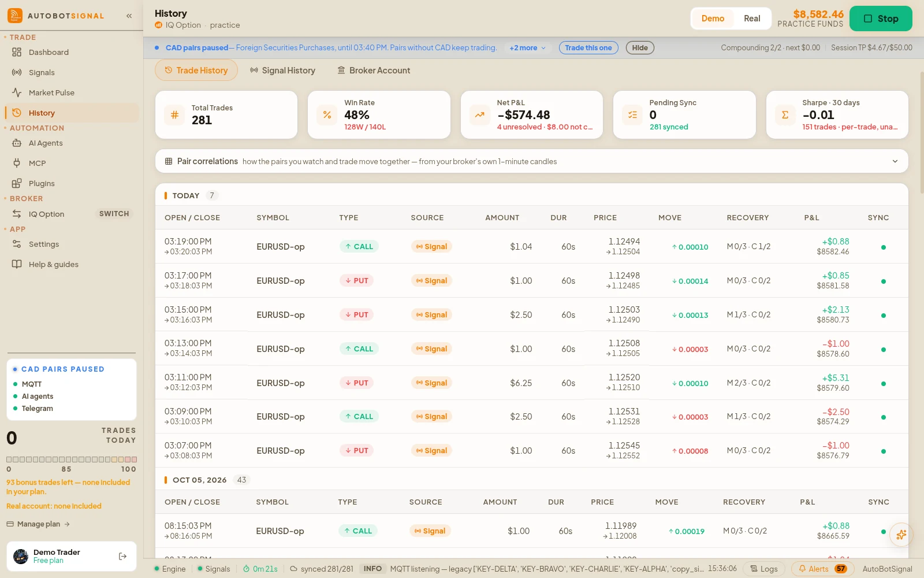Expand the +2 more notices dropdown
924x578 pixels.
[527, 48]
